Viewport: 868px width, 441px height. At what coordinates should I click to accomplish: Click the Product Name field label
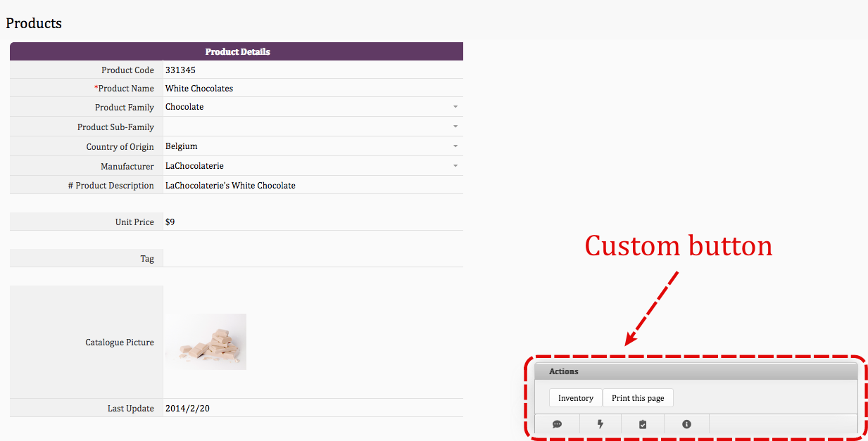coord(124,89)
